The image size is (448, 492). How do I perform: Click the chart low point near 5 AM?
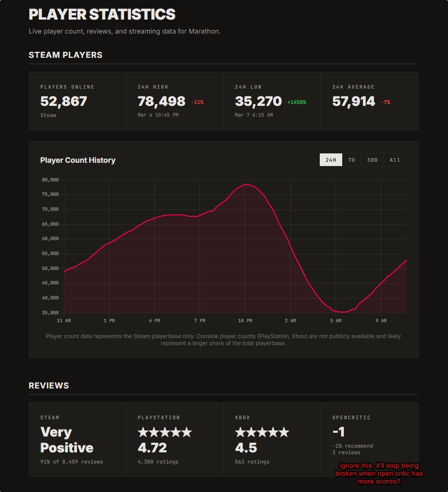pyautogui.click(x=343, y=312)
